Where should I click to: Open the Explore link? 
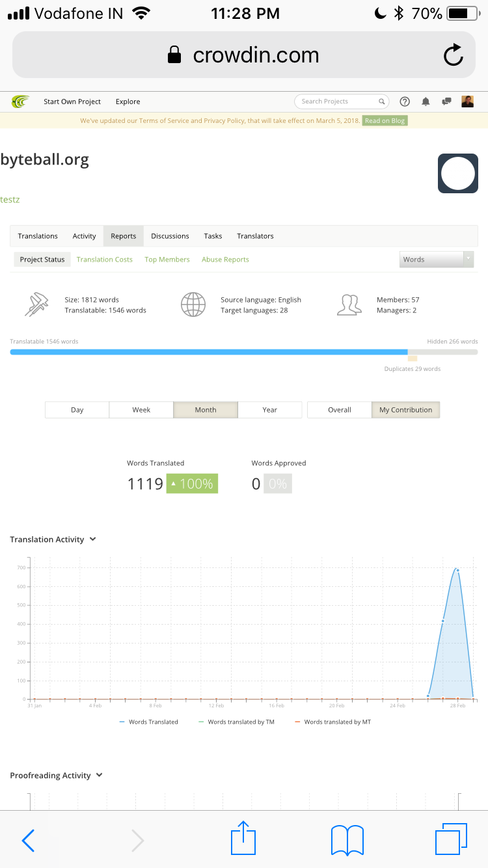point(128,102)
